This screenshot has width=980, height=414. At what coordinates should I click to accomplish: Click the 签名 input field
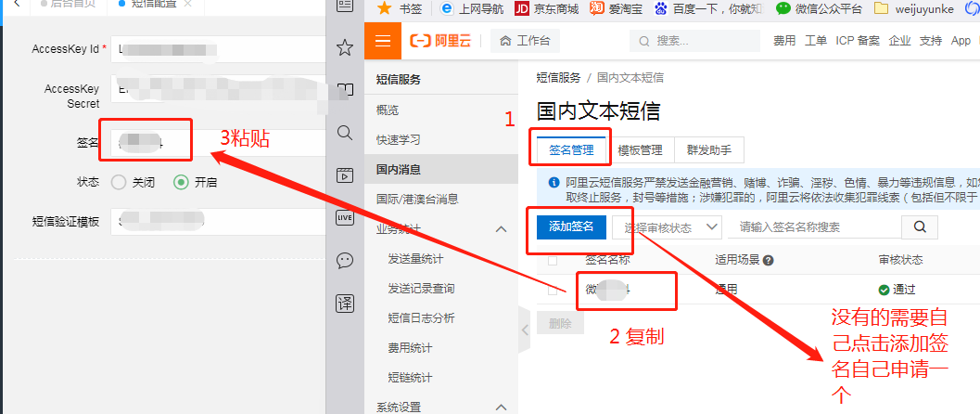tap(218, 143)
